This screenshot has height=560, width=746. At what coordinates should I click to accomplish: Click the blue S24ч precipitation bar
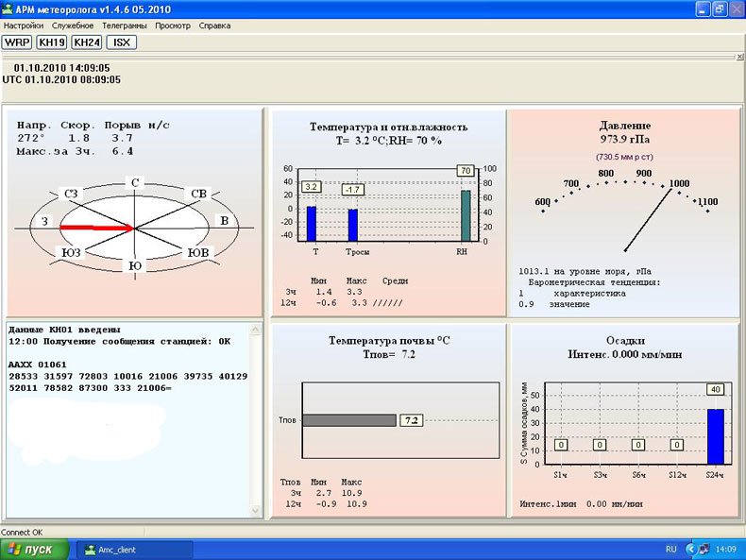click(715, 436)
